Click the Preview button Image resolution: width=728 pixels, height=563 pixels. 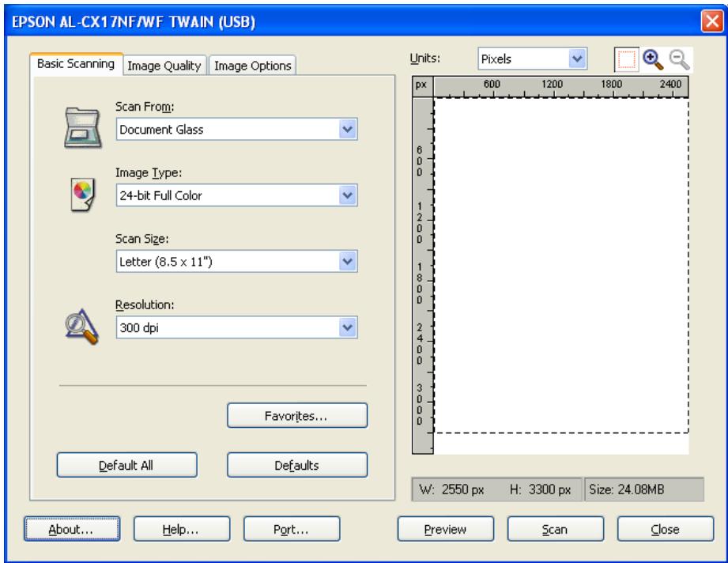click(446, 529)
